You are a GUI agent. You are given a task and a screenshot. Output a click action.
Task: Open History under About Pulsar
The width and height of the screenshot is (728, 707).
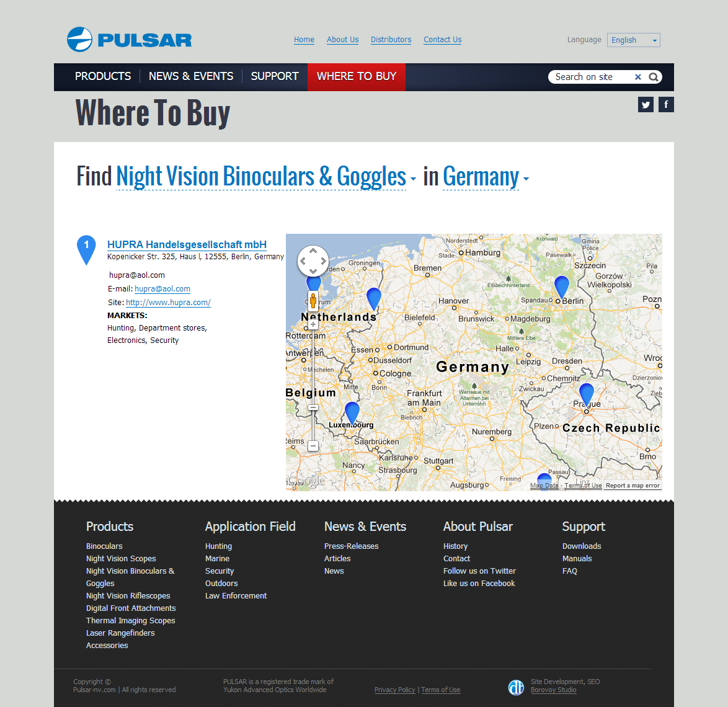click(x=455, y=546)
